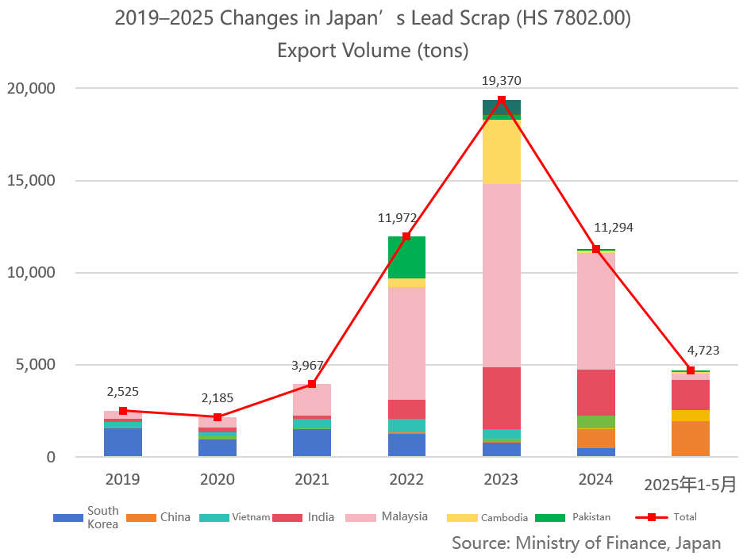The width and height of the screenshot is (747, 560).
Task: Select the 'Pakistan' legend label
Action: pyautogui.click(x=591, y=517)
